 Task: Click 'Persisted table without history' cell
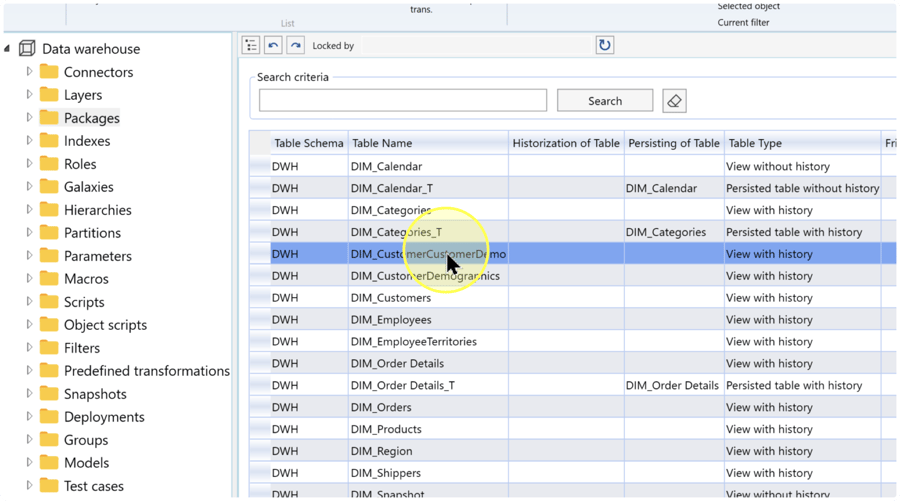click(x=802, y=188)
